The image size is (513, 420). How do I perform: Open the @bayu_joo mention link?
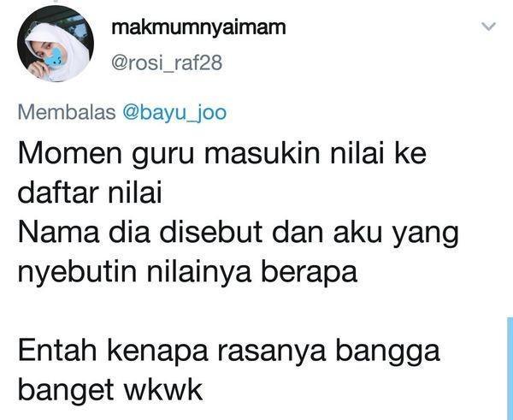(174, 113)
